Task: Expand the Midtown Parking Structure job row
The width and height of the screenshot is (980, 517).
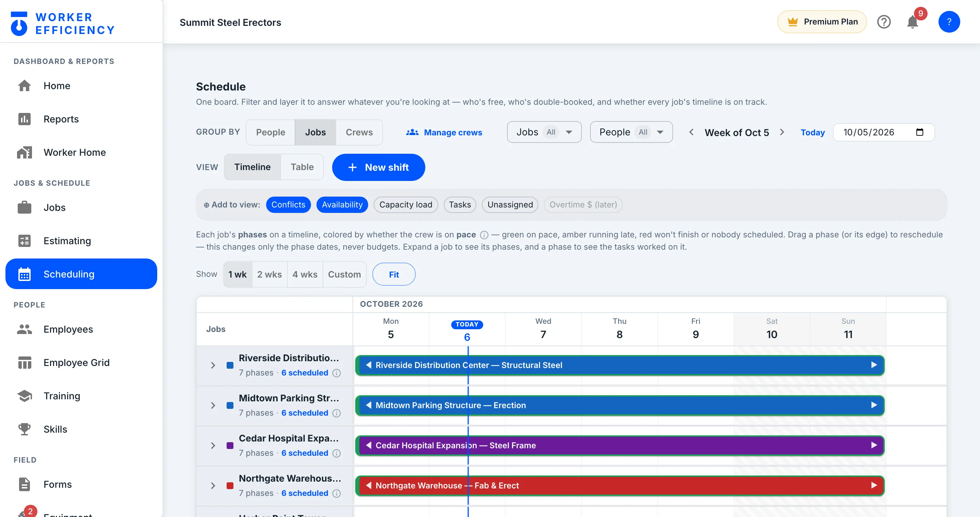Action: [213, 405]
